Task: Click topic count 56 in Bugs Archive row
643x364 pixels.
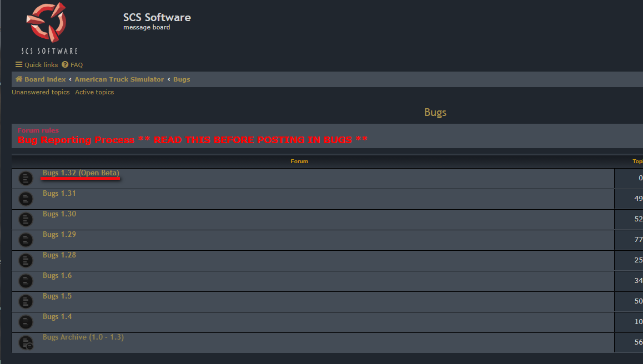Action: pos(639,342)
